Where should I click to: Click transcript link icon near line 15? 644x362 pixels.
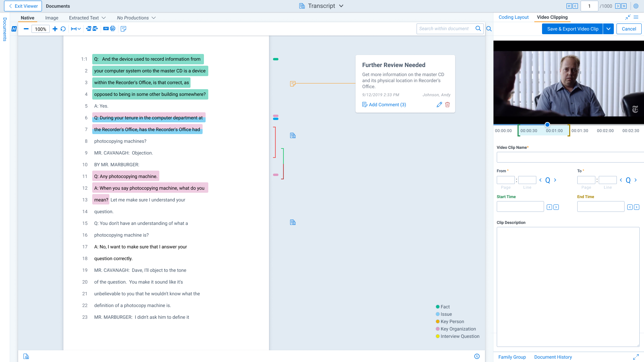(293, 222)
